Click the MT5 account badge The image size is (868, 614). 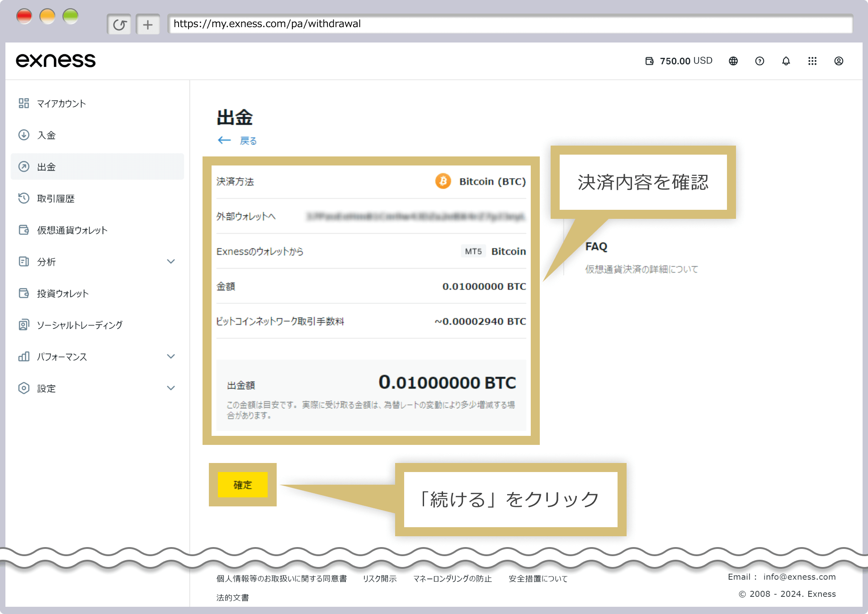click(473, 251)
